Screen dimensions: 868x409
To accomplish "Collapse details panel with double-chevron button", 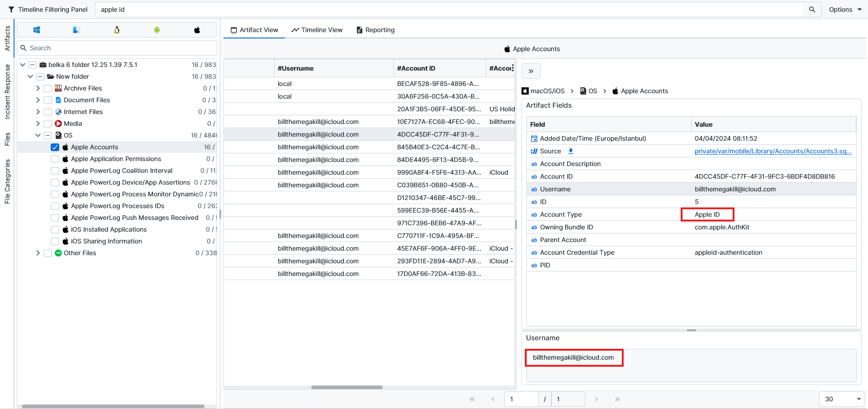I will 531,71.
